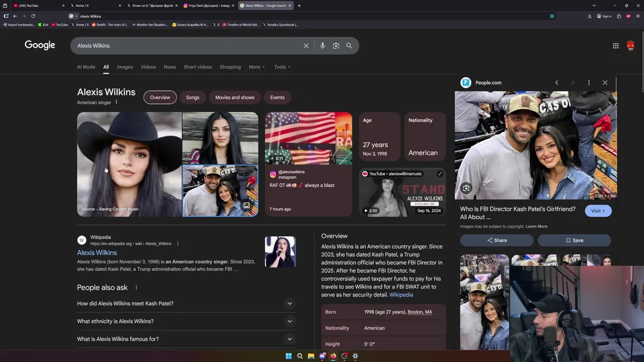The image size is (644, 362).
Task: Open the More search filters dropdown
Action: tap(257, 67)
